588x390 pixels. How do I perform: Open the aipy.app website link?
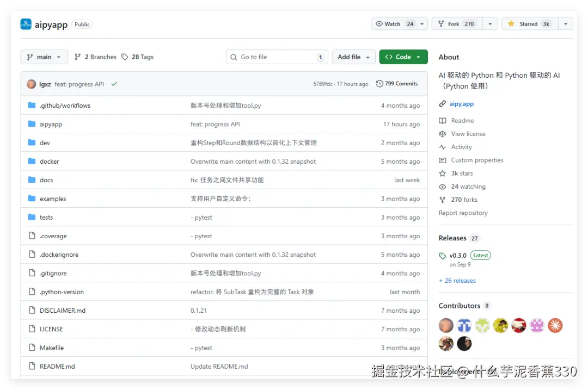(x=462, y=104)
